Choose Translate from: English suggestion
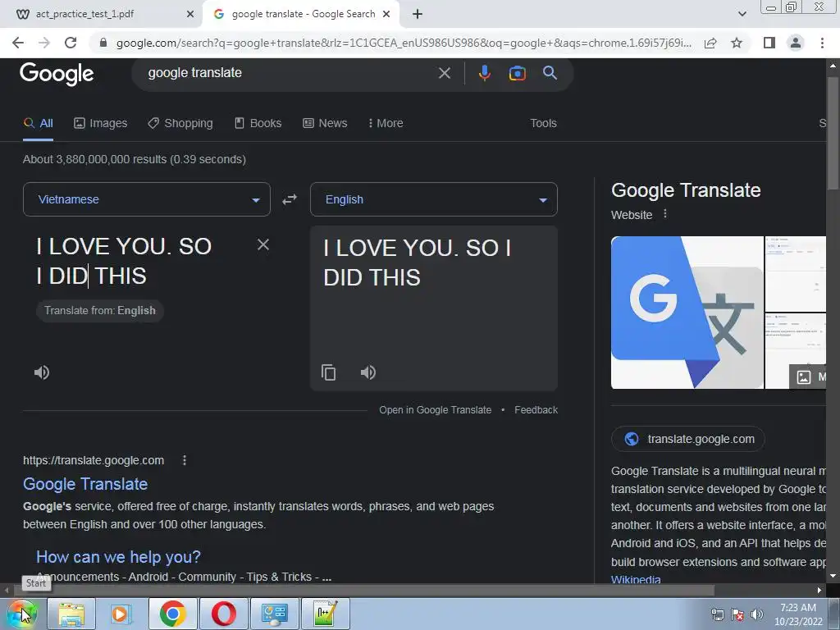Viewport: 840px width, 630px height. (x=100, y=311)
